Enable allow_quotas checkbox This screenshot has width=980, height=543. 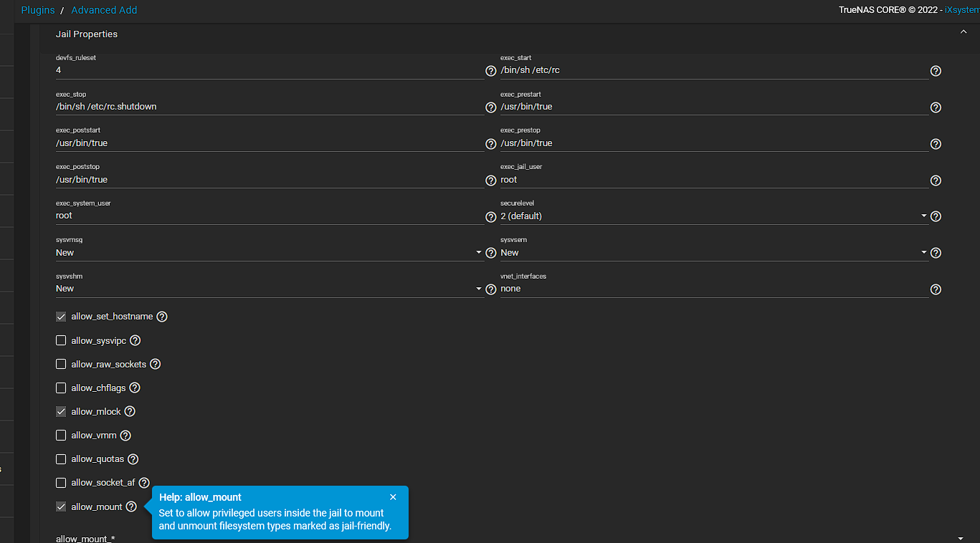click(x=61, y=459)
